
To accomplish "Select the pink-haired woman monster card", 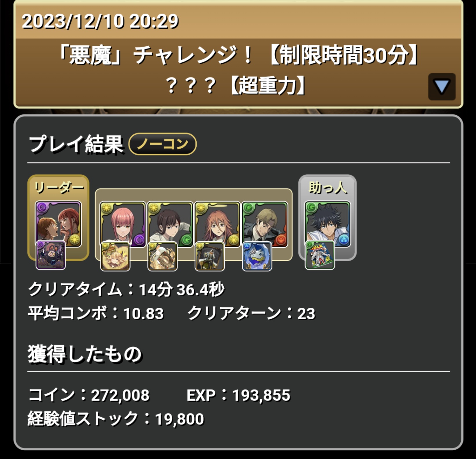I will coord(123,224).
